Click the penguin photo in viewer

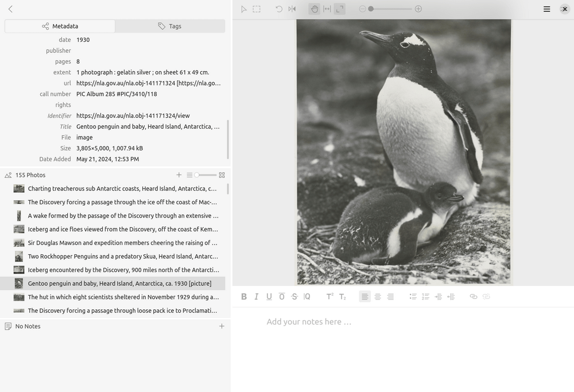coord(404,152)
